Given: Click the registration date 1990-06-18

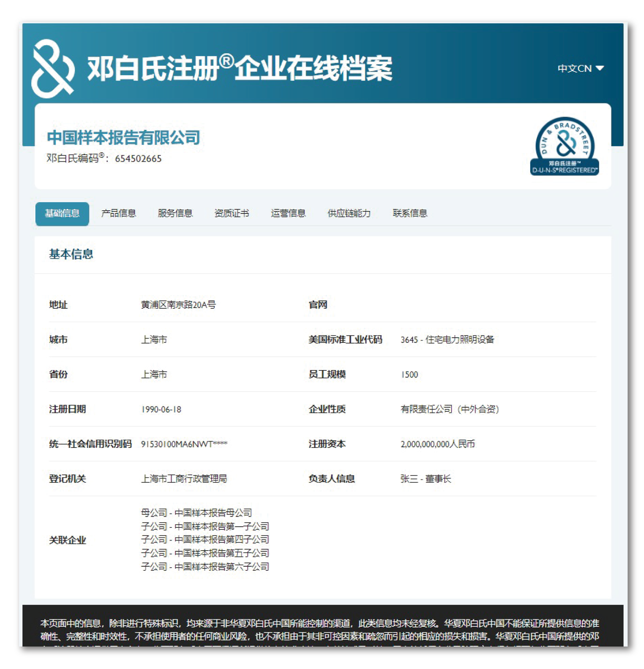Looking at the screenshot, I should point(161,410).
